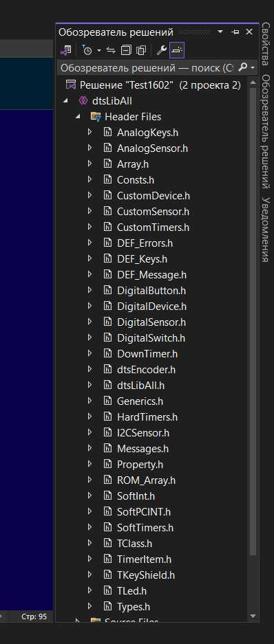Select the TKeyShield.h header file

pyautogui.click(x=146, y=575)
